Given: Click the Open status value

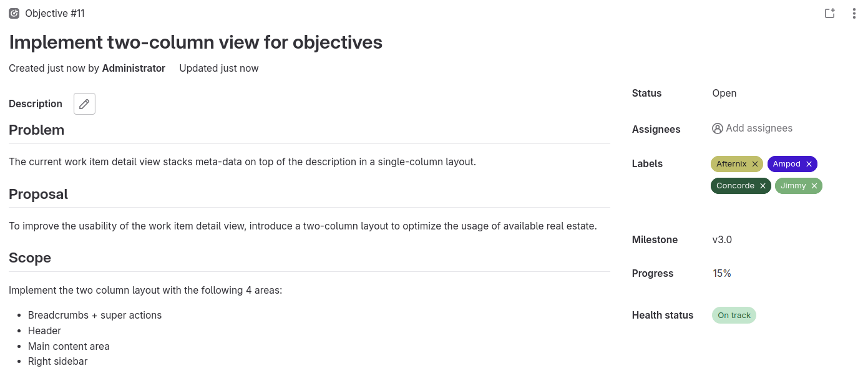Looking at the screenshot, I should pyautogui.click(x=724, y=94).
